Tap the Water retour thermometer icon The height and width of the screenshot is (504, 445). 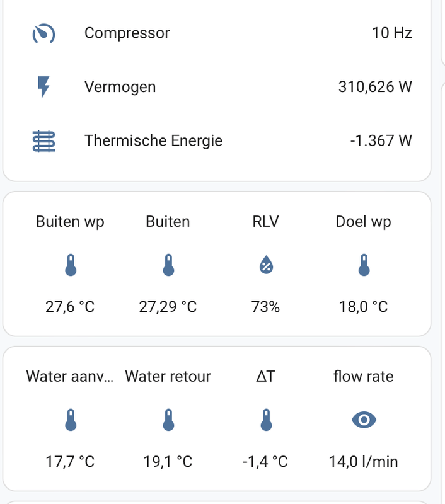(x=168, y=420)
